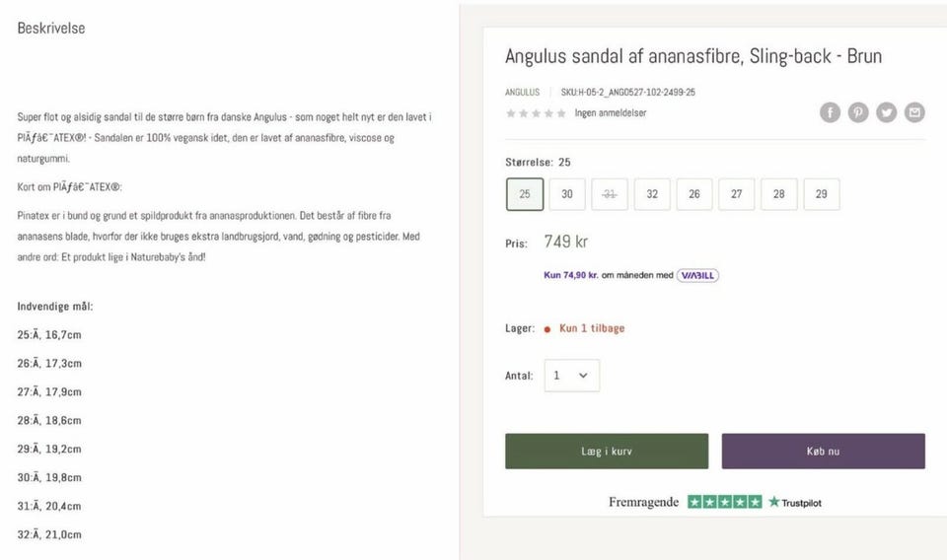947x560 pixels.
Task: Click the ViaBill logo badge
Action: click(x=697, y=275)
